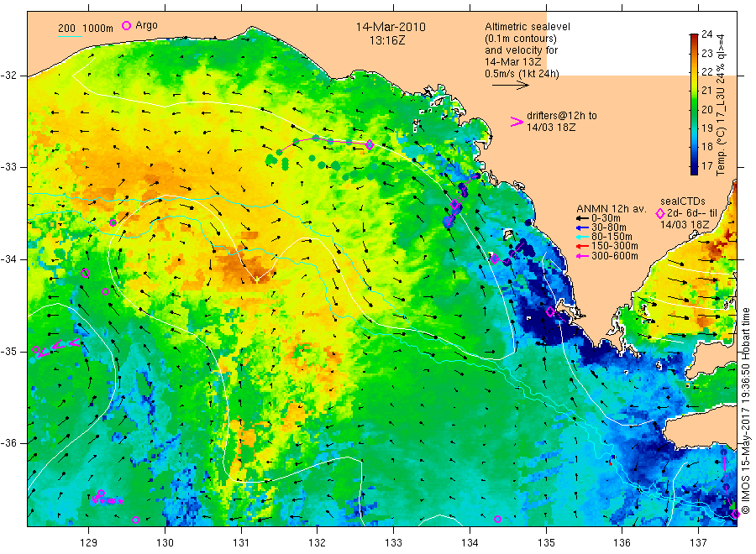Click the '20' tick label on color bar
This screenshot has width=756, height=554.
tap(706, 109)
